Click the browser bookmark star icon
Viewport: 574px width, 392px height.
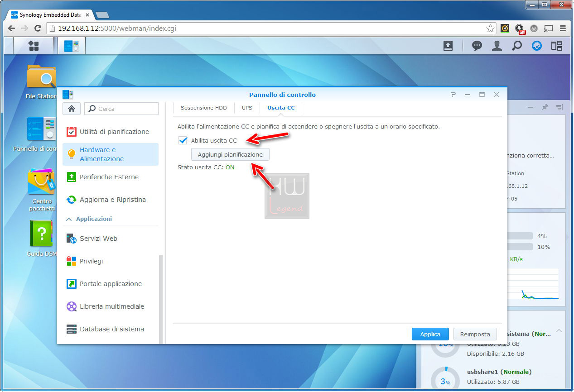click(x=490, y=28)
